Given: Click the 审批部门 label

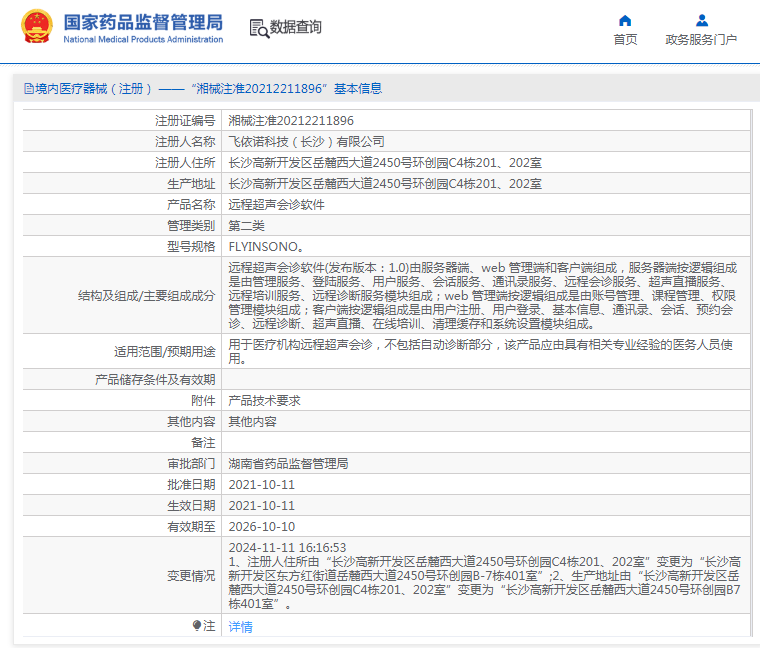Looking at the screenshot, I should (191, 464).
